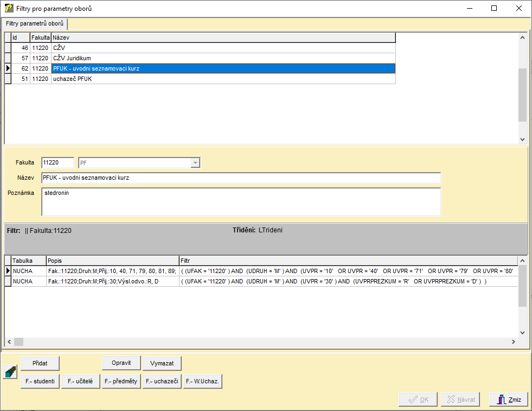Click the application icon in the title bar
The height and width of the screenshot is (411, 532).
click(9, 9)
